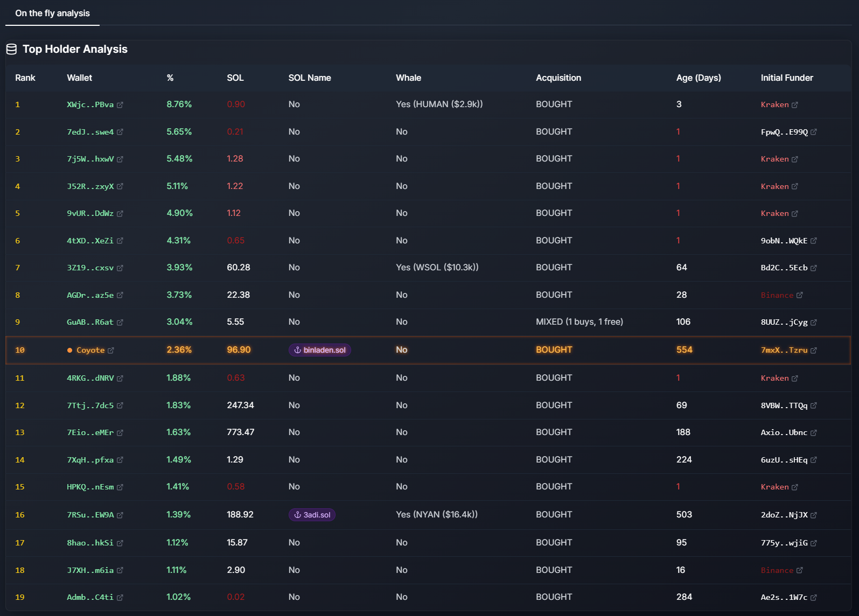
Task: Switch to On the fly analysis tab
Action: pos(52,13)
